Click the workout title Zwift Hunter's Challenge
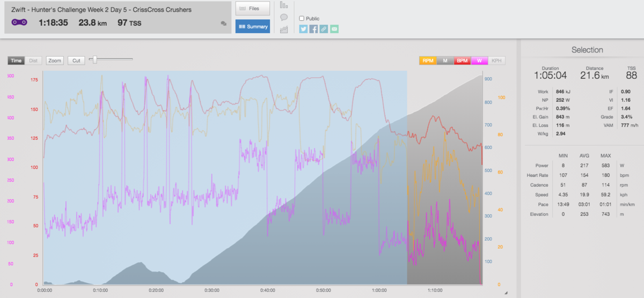This screenshot has height=298, width=644. coord(101,10)
